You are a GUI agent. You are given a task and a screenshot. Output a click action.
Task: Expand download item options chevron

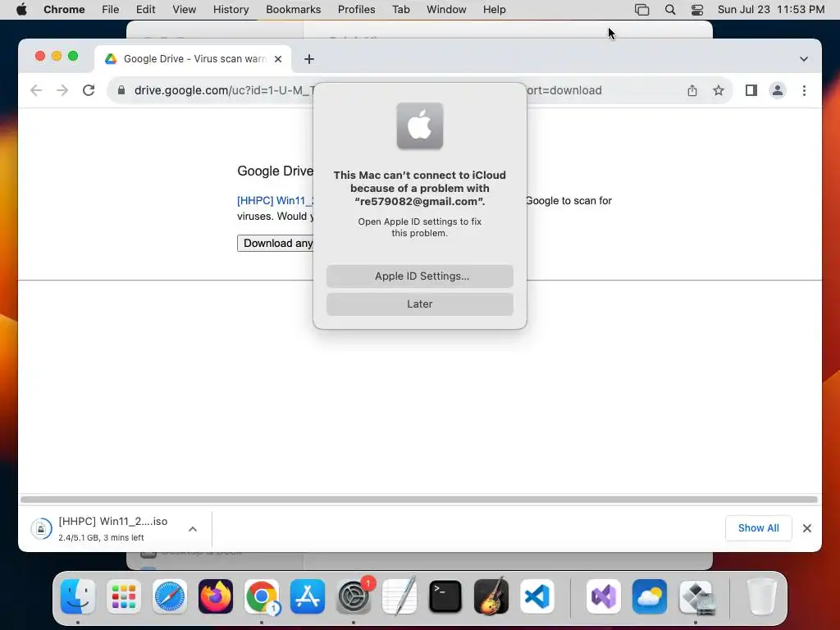(x=193, y=529)
